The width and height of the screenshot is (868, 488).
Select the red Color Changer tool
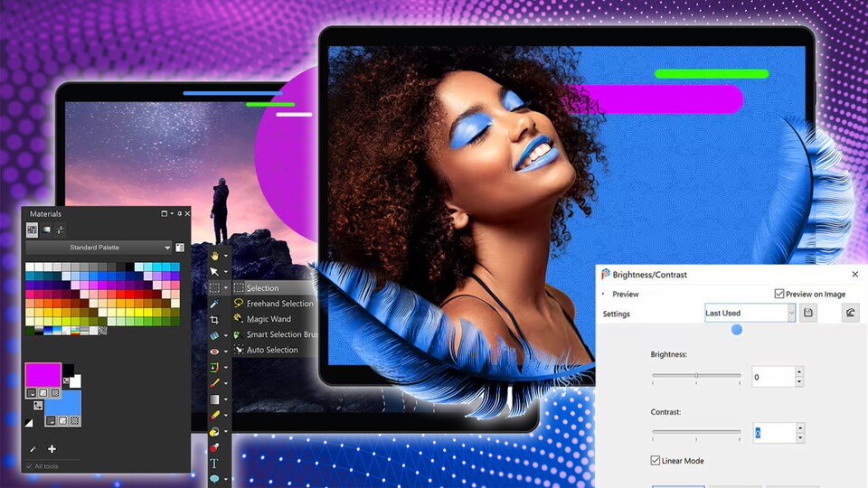click(214, 447)
